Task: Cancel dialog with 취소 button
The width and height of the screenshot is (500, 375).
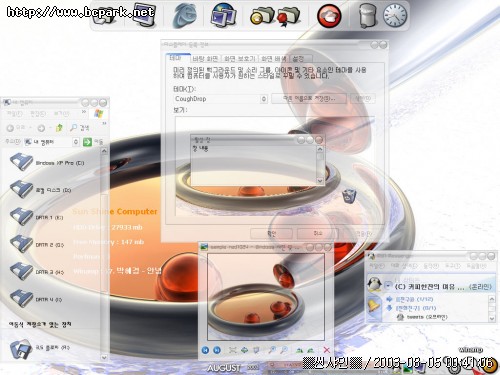Action: coord(318,233)
